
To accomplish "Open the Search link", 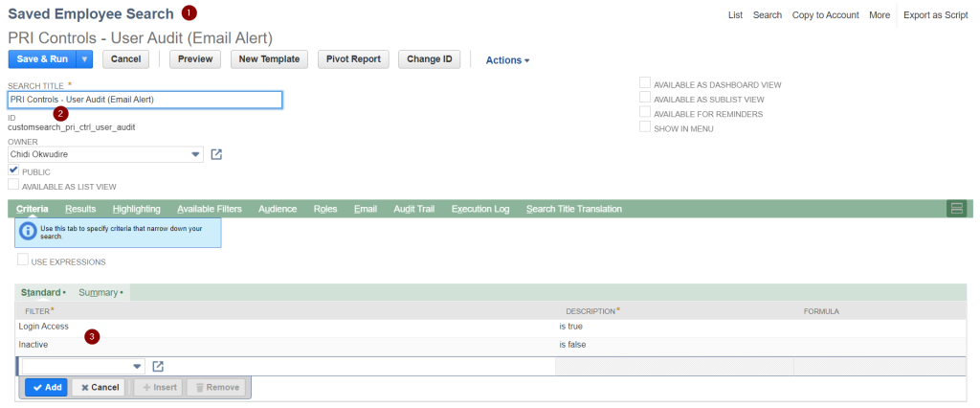I will tap(768, 15).
